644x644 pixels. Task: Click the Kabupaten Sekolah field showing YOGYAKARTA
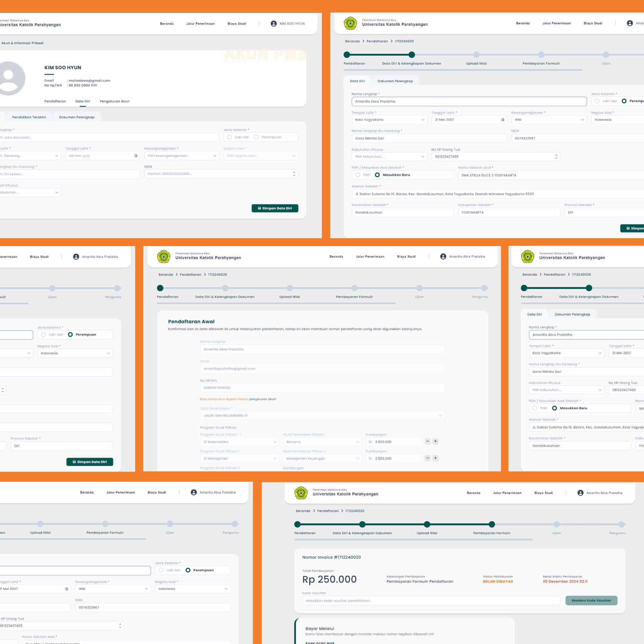pyautogui.click(x=509, y=212)
